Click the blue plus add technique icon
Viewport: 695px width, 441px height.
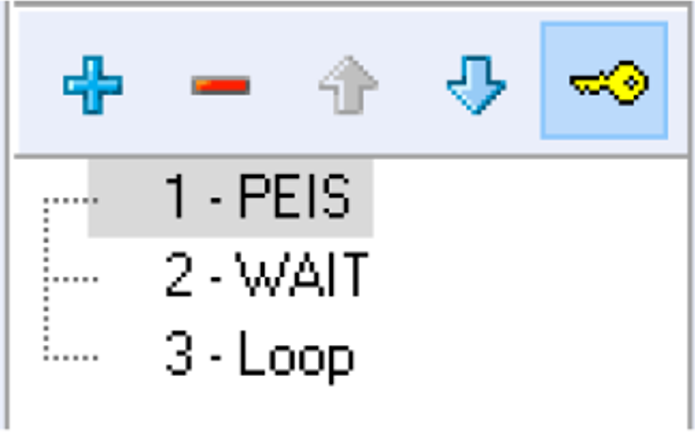click(x=93, y=85)
